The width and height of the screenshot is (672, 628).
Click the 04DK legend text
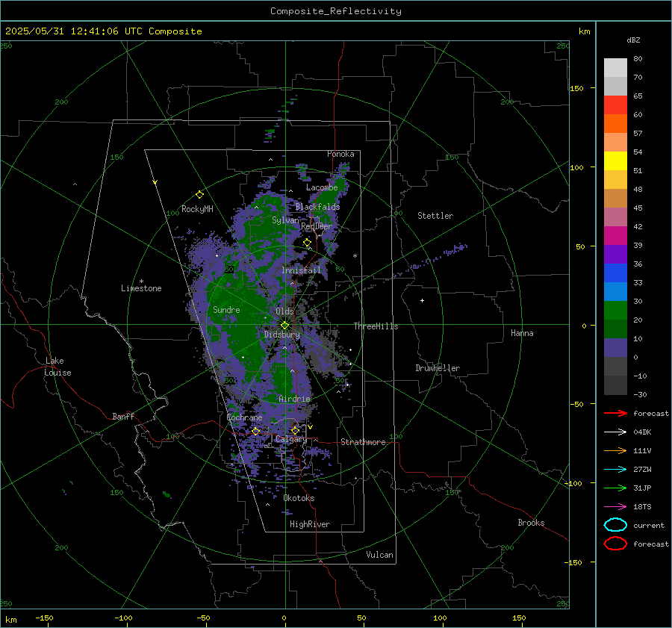(x=642, y=432)
